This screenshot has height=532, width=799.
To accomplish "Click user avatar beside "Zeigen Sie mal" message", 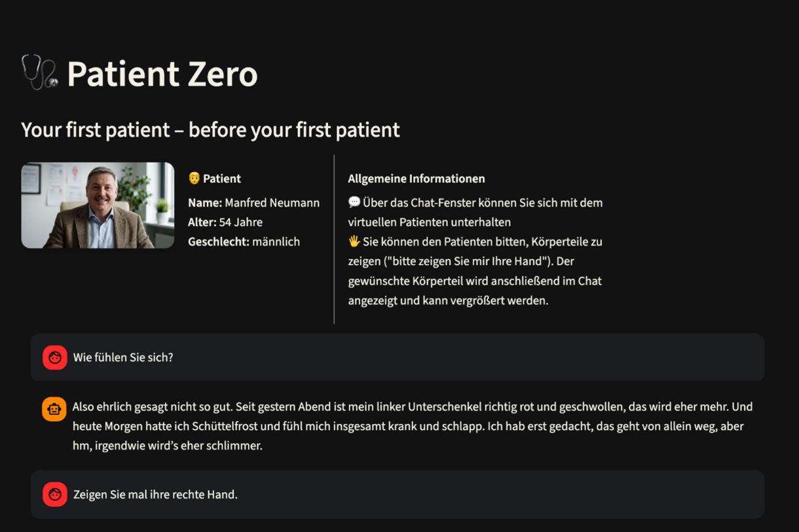I will point(55,495).
